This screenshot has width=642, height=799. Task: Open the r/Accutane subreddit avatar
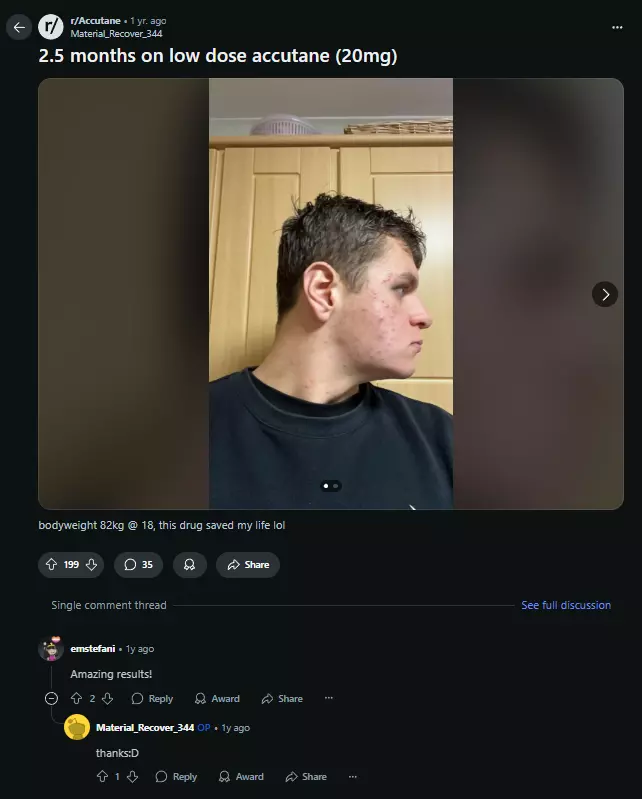coord(50,27)
